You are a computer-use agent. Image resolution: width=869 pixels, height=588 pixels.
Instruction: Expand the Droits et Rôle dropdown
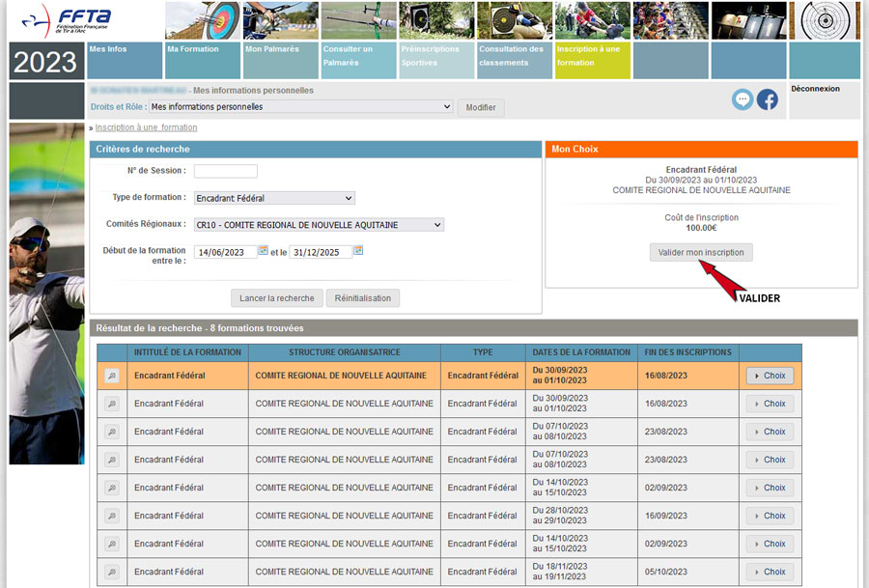click(301, 107)
